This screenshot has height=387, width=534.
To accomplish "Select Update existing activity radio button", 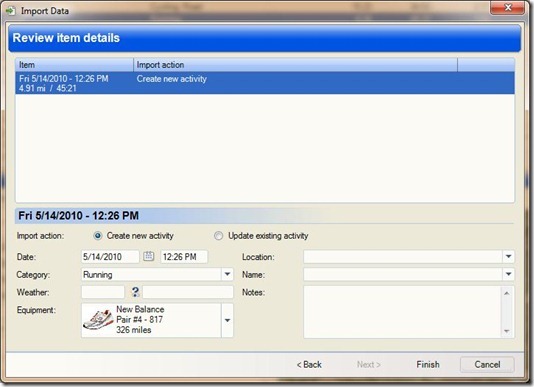I will (x=218, y=236).
